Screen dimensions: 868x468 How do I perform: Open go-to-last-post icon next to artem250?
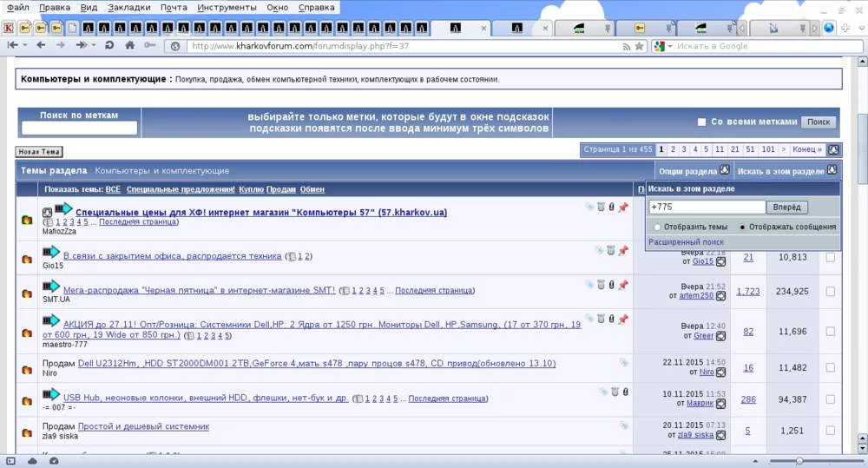pos(721,296)
